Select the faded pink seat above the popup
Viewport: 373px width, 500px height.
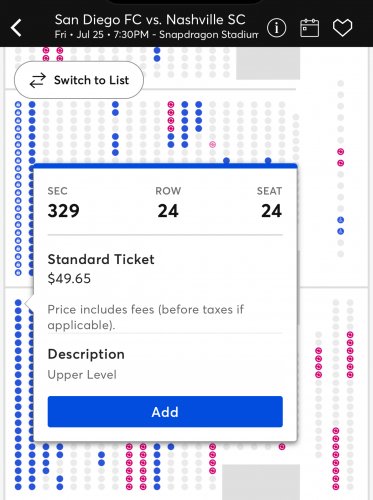(x=212, y=144)
